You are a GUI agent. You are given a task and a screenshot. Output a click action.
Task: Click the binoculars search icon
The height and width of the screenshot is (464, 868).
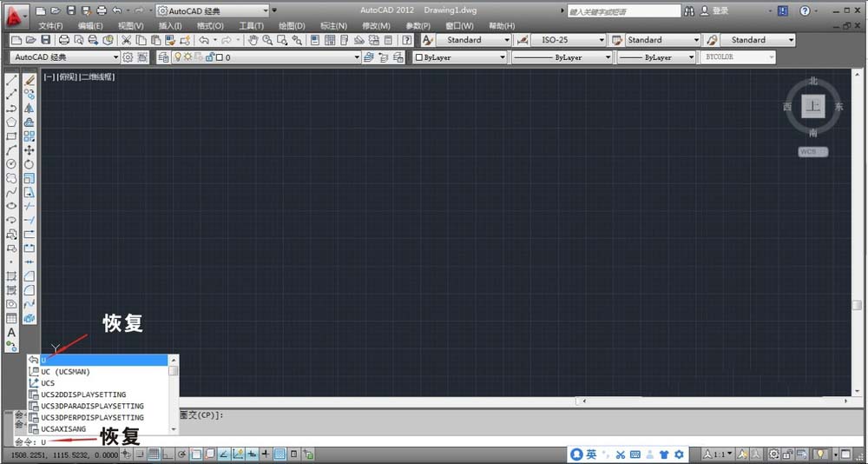click(x=689, y=10)
